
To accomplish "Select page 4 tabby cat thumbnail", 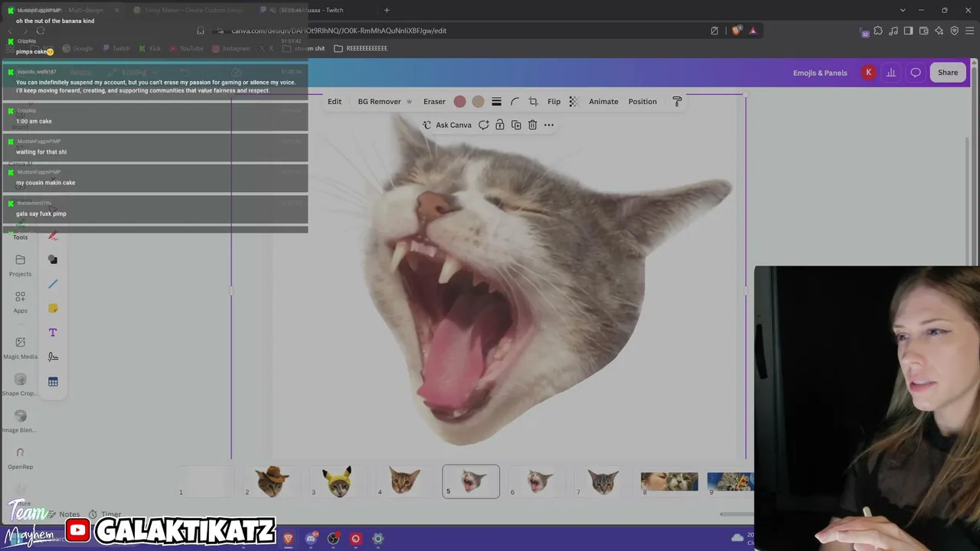I will coord(404,481).
